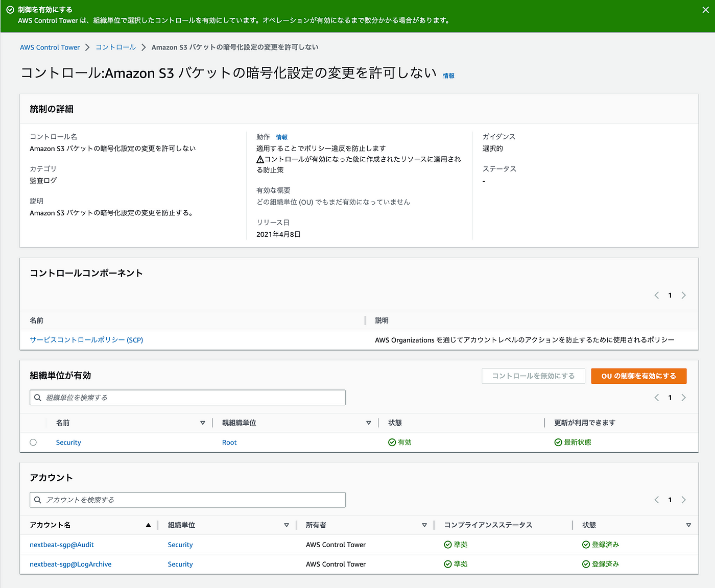Open the AWS Control Tower breadcrumb link

[x=50, y=47]
